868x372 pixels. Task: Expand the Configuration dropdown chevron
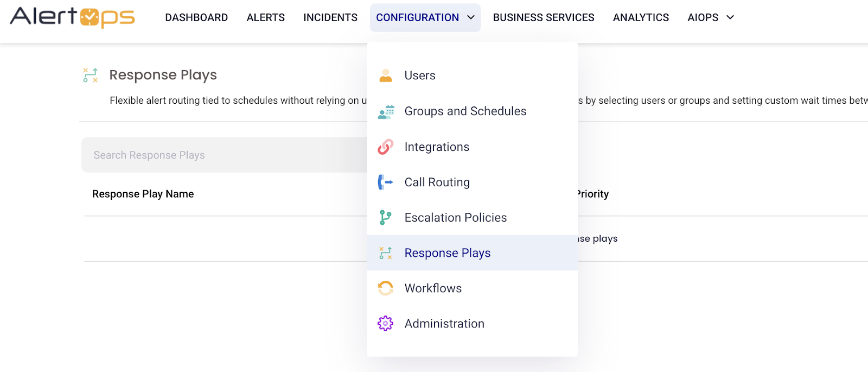(471, 17)
